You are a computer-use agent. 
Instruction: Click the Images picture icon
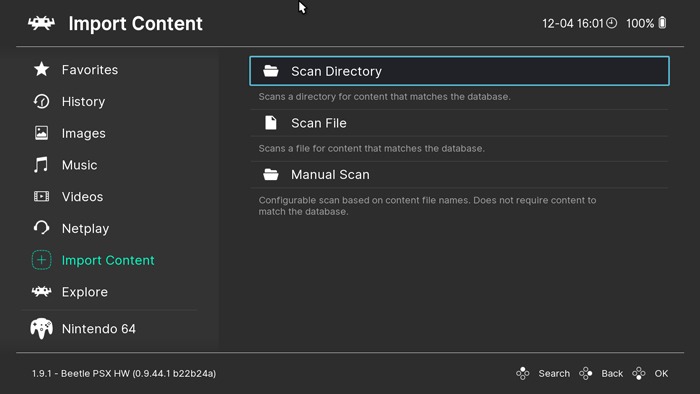(42, 133)
